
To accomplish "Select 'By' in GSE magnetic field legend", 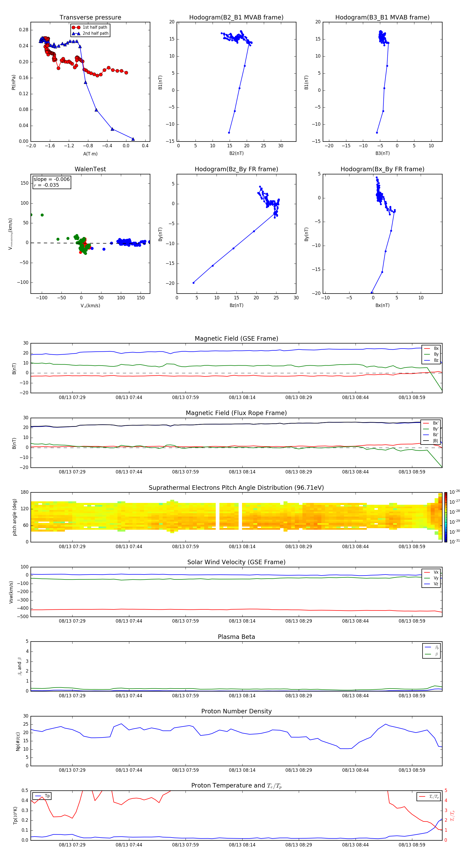I will click(431, 354).
